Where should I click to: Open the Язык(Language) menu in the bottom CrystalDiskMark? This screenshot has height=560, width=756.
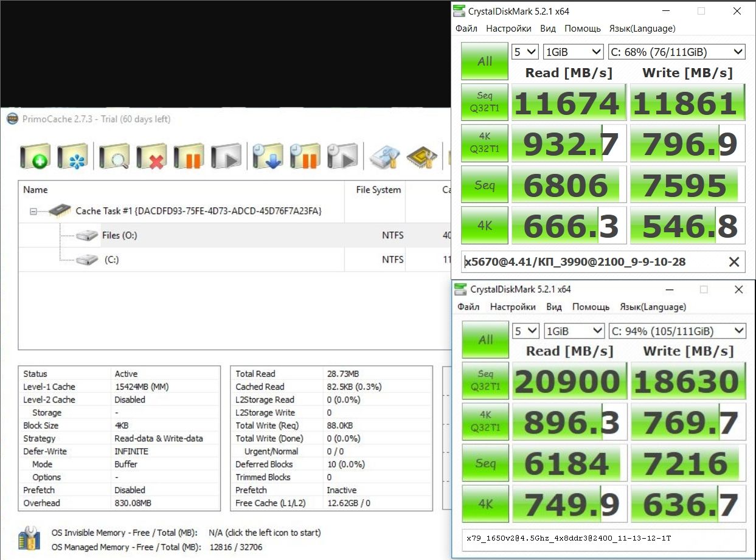[653, 307]
